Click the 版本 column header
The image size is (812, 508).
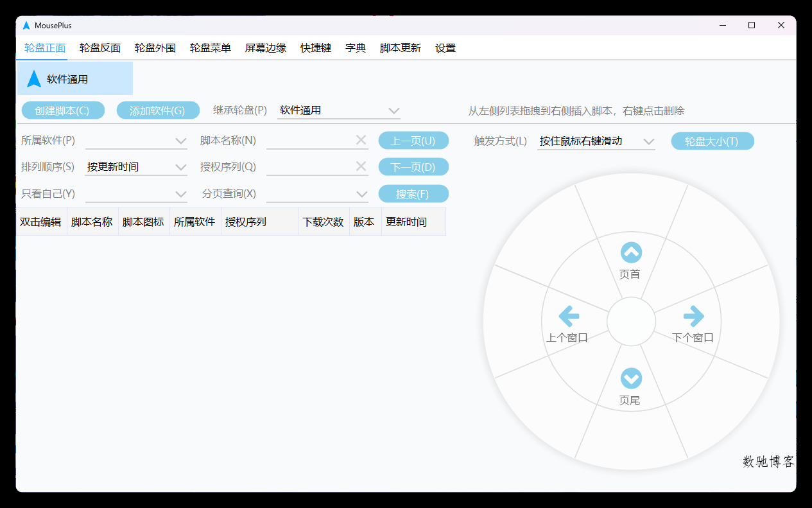tap(365, 222)
